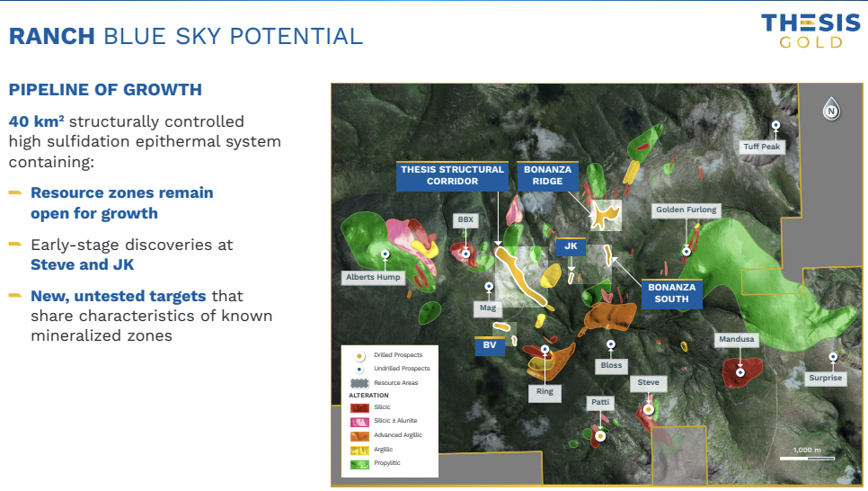Click the Propylitic green legend swatch

(x=359, y=464)
